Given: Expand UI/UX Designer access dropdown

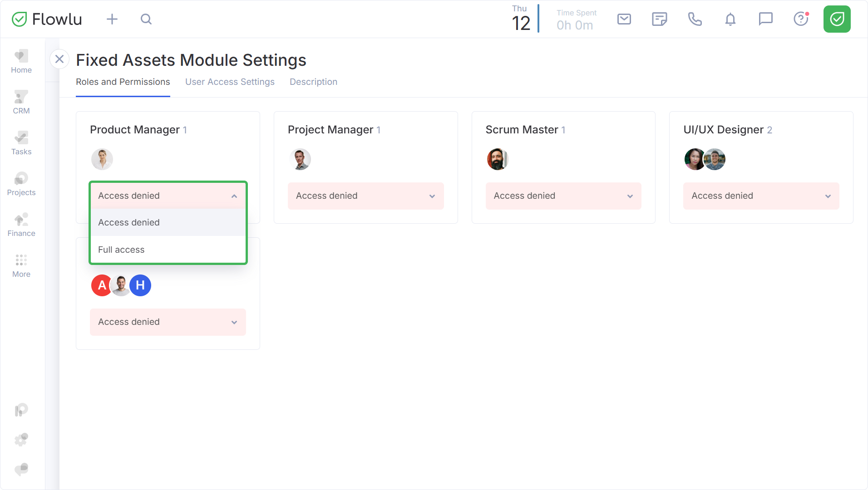Looking at the screenshot, I should pyautogui.click(x=761, y=196).
